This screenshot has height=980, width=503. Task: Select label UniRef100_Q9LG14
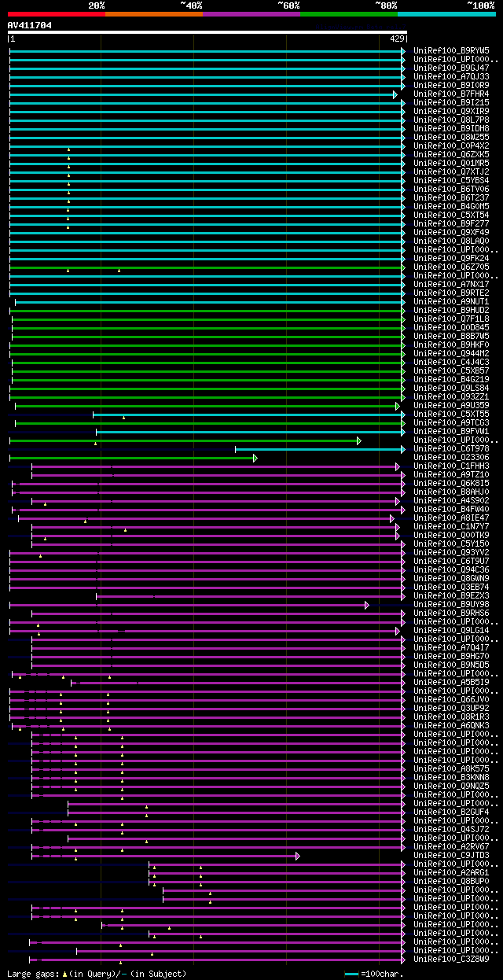pos(451,631)
